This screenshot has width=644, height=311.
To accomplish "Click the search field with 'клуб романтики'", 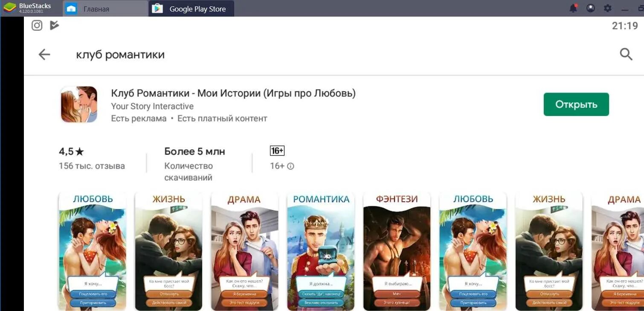I will (x=120, y=55).
